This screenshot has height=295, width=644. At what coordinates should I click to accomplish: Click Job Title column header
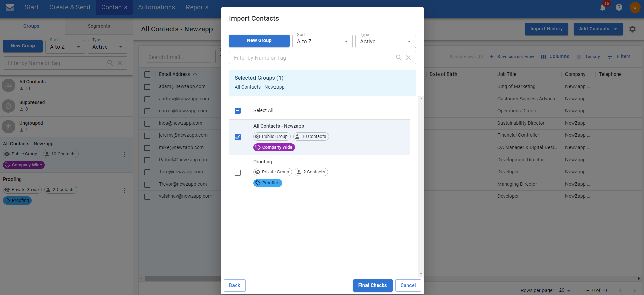click(x=507, y=75)
